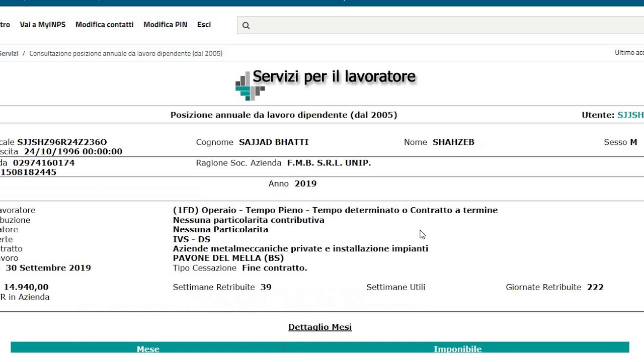Click date 30 Settembre 2019
The width and height of the screenshot is (644, 362).
click(48, 267)
